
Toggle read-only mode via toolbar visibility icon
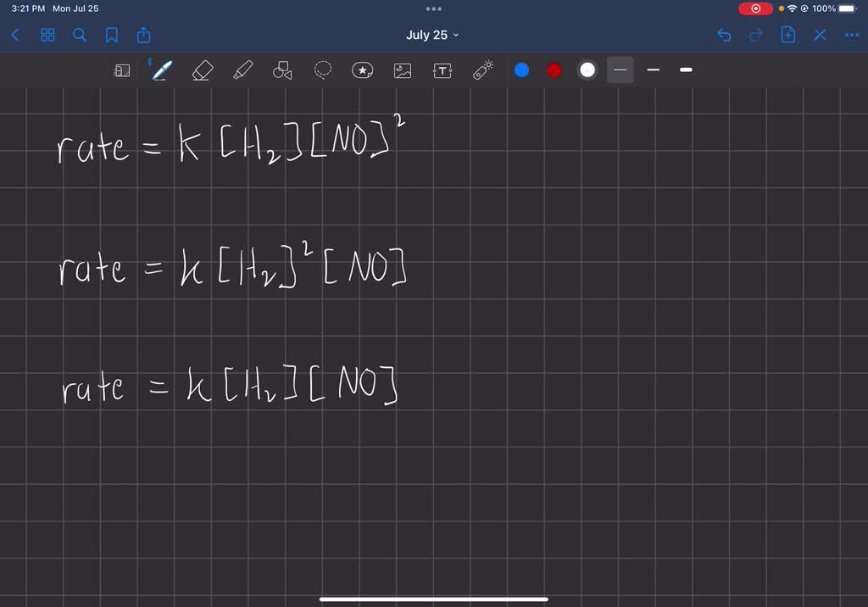(121, 70)
